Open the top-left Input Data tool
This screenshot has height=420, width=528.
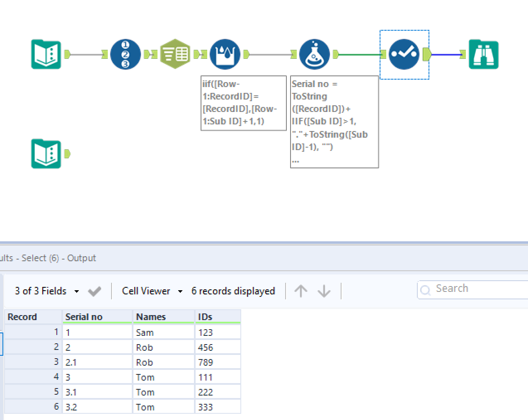[46, 54]
